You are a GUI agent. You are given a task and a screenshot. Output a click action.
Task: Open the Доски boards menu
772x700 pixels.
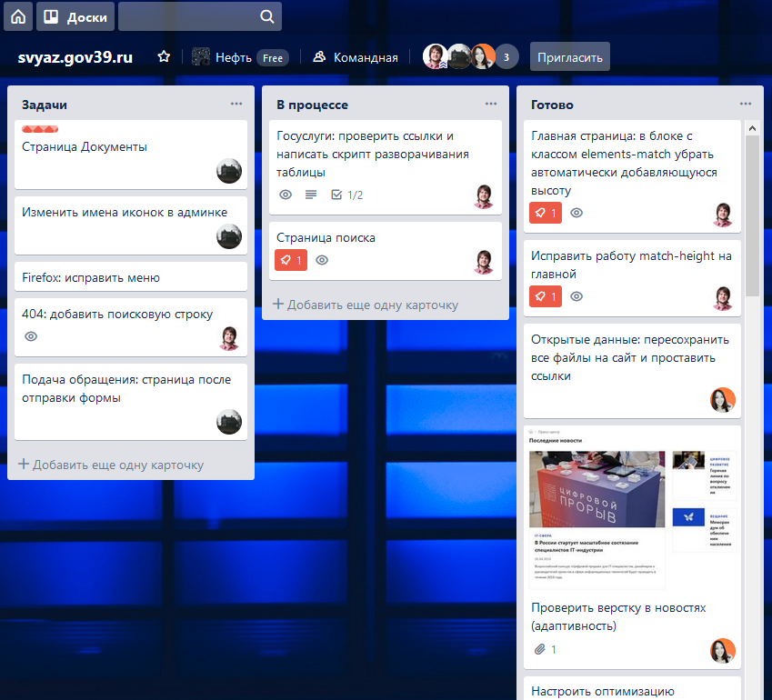[75, 16]
